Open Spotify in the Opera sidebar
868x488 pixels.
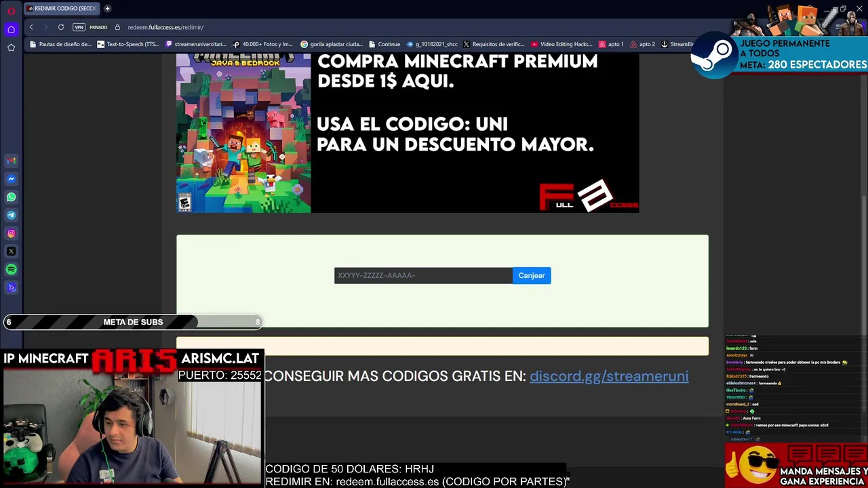point(11,270)
